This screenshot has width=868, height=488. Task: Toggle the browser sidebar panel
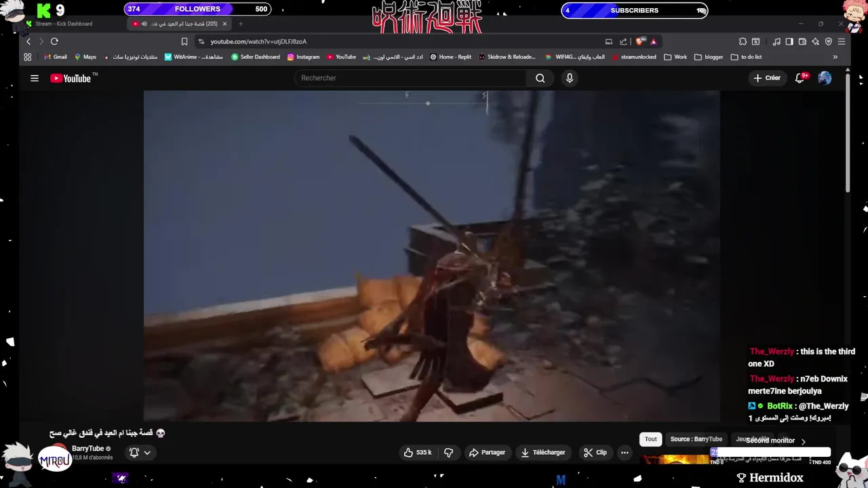point(789,41)
